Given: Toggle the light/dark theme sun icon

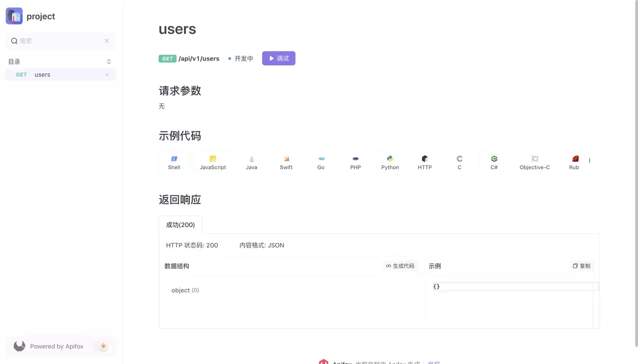Looking at the screenshot, I should point(103,347).
